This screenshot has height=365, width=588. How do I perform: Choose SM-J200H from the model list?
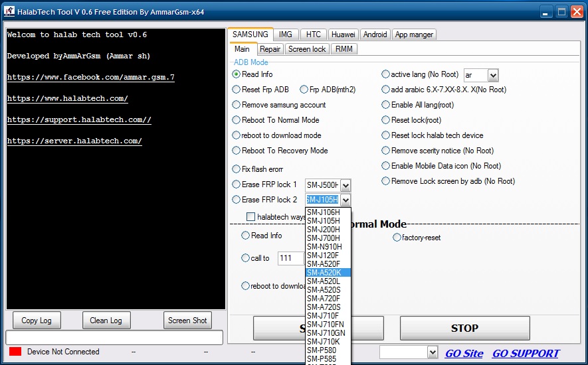[328, 230]
